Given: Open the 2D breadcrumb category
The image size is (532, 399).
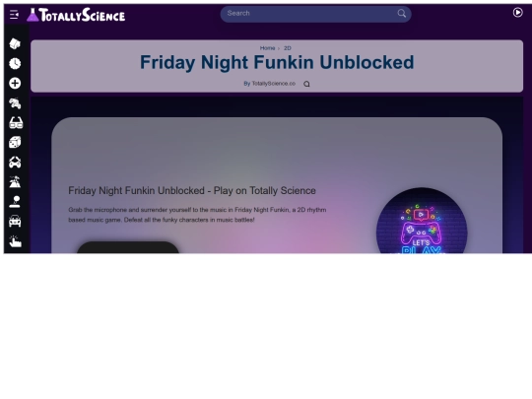Looking at the screenshot, I should coord(288,48).
